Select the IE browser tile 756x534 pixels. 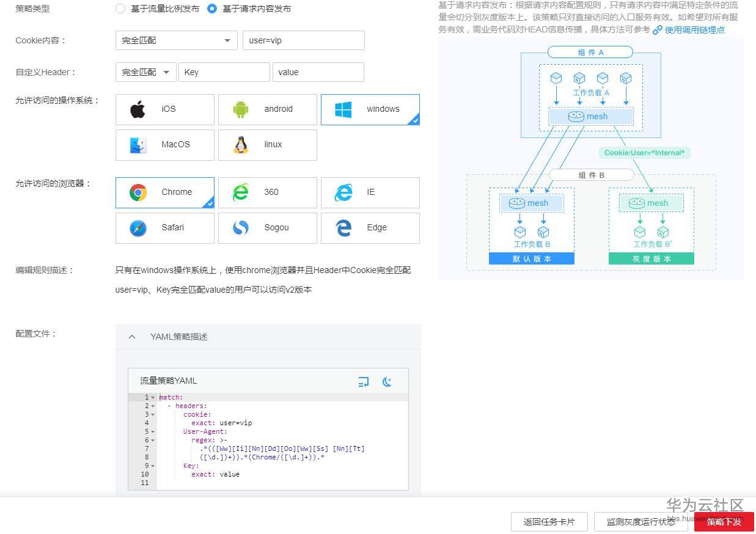(x=370, y=192)
